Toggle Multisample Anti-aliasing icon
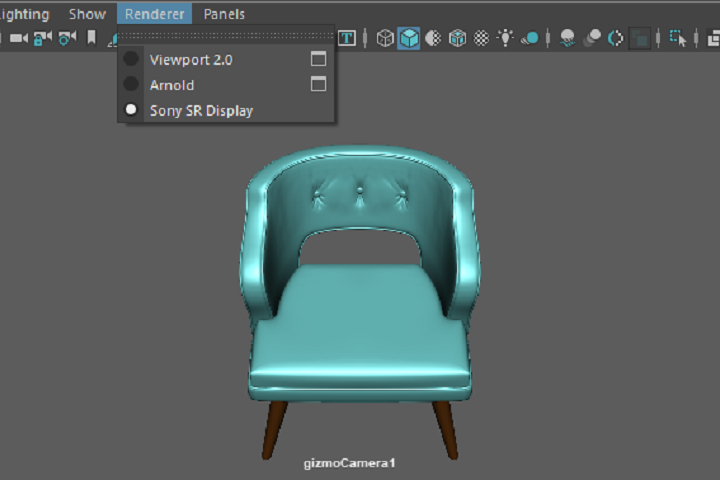This screenshot has height=480, width=720. pyautogui.click(x=615, y=38)
